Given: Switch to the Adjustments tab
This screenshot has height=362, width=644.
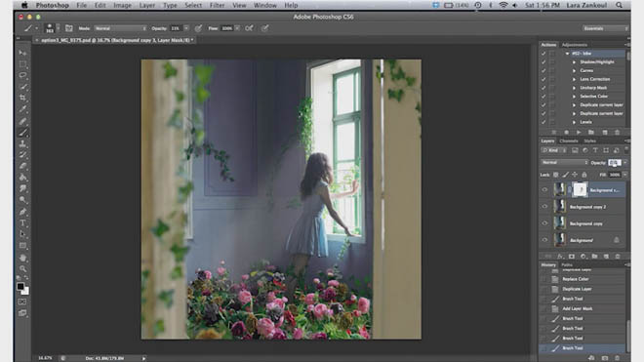Looking at the screenshot, I should [x=575, y=45].
